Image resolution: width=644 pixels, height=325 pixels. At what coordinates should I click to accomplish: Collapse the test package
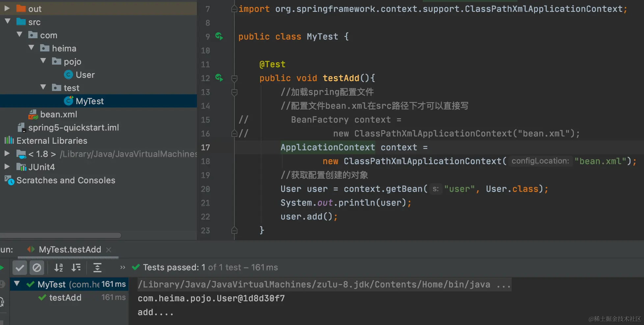pos(43,87)
